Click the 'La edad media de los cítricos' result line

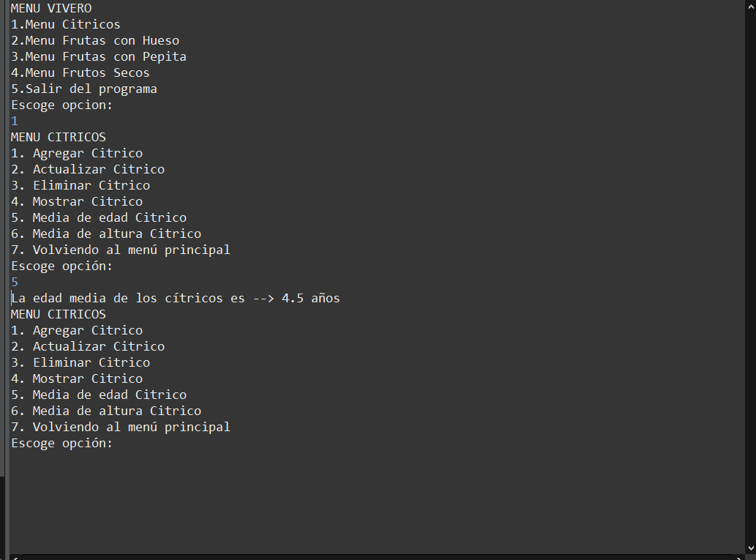(x=128, y=298)
